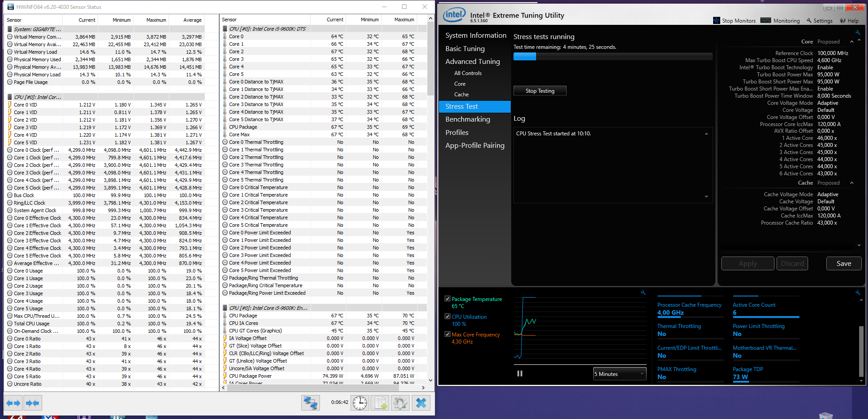Click the blue X close icon in the HWiNFO toolbar

click(x=421, y=403)
